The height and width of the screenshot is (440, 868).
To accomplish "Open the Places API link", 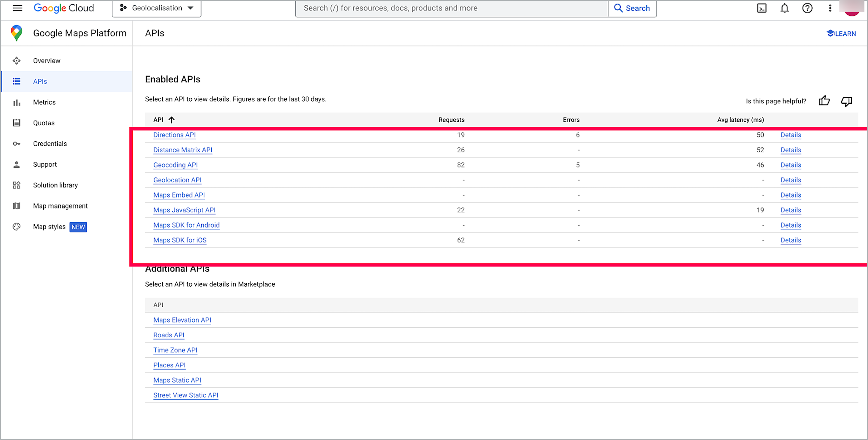I will 169,365.
